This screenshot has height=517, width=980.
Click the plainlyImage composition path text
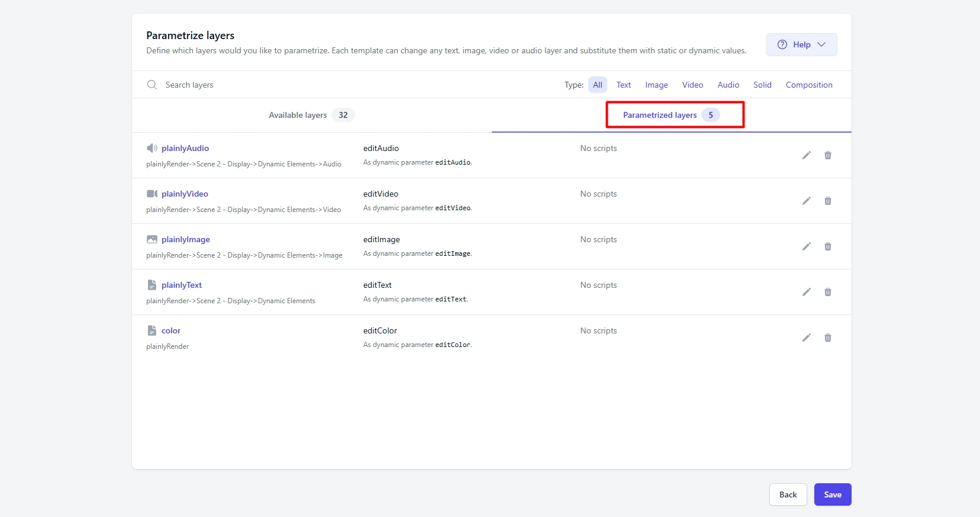tap(244, 255)
